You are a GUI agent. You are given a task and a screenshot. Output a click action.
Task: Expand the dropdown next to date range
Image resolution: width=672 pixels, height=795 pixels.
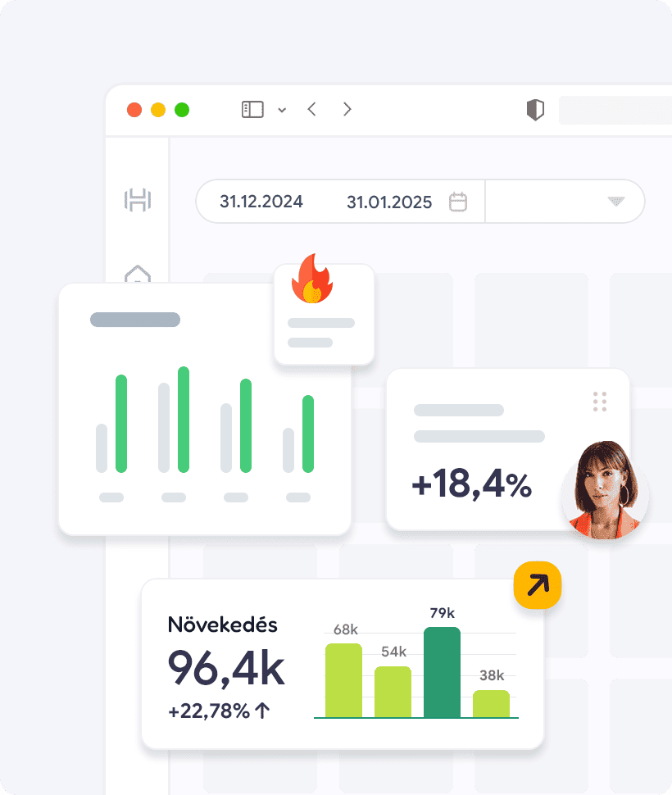[615, 202]
